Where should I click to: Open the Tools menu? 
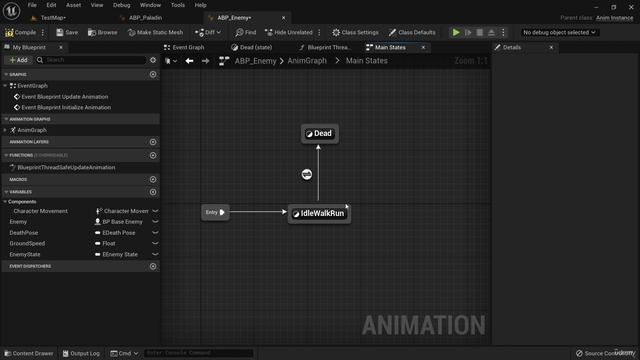click(x=178, y=5)
